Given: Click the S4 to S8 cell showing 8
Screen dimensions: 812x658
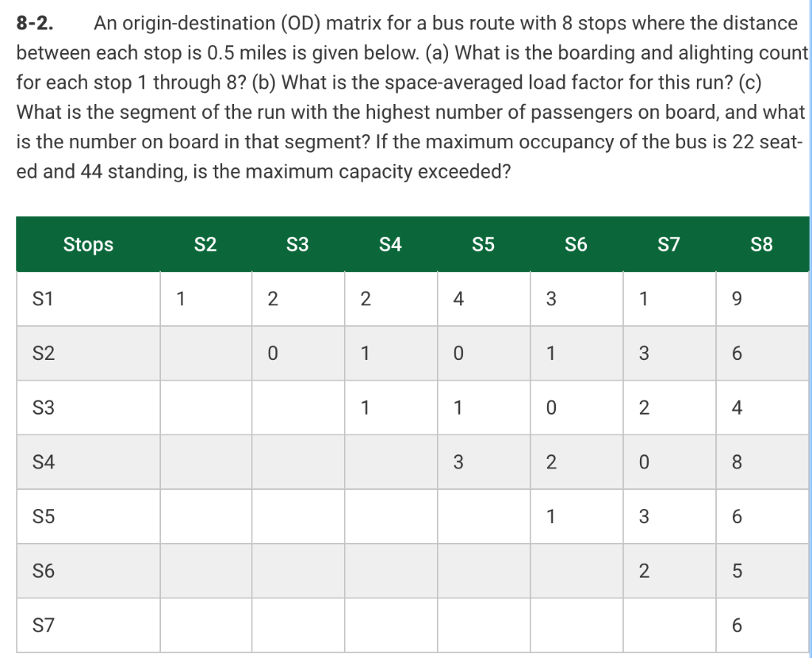Looking at the screenshot, I should click(762, 462).
